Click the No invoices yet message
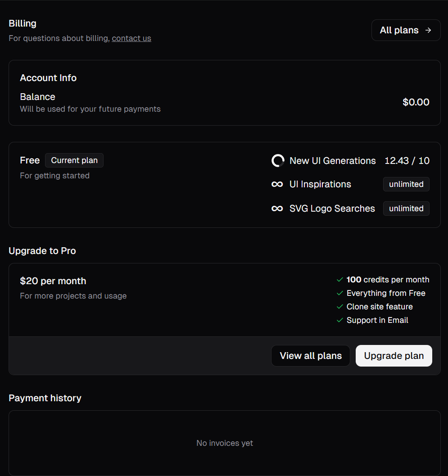 225,443
